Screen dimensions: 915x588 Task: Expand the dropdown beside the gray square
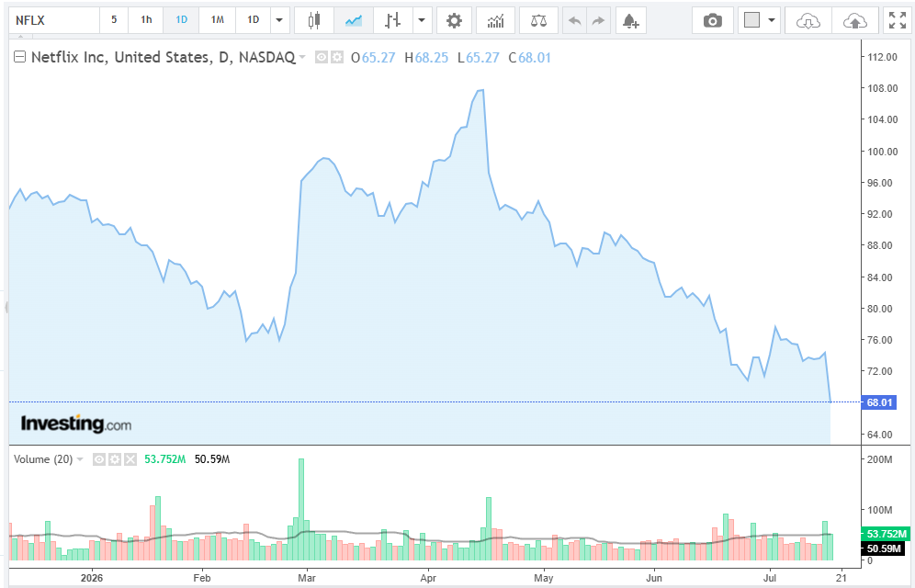(772, 20)
